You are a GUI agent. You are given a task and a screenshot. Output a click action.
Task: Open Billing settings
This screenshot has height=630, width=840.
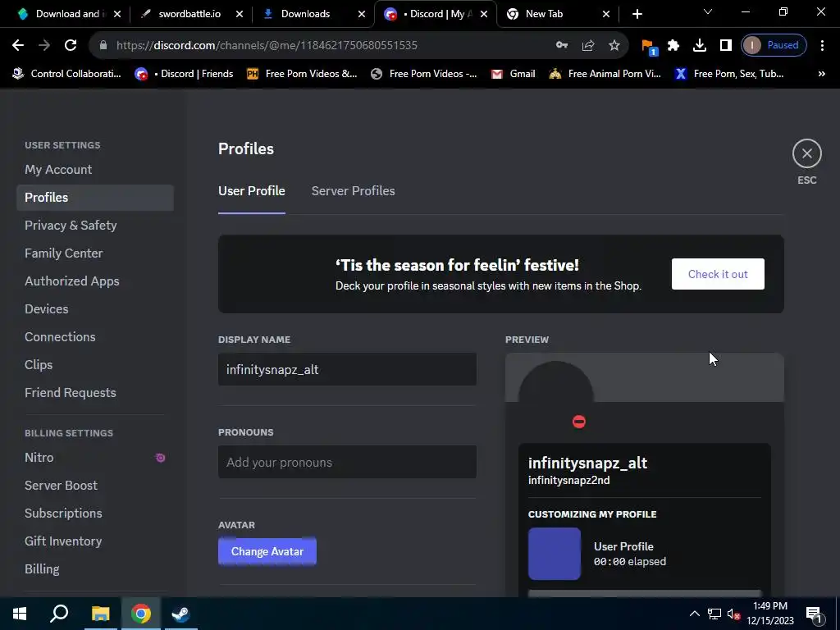[x=95, y=569]
